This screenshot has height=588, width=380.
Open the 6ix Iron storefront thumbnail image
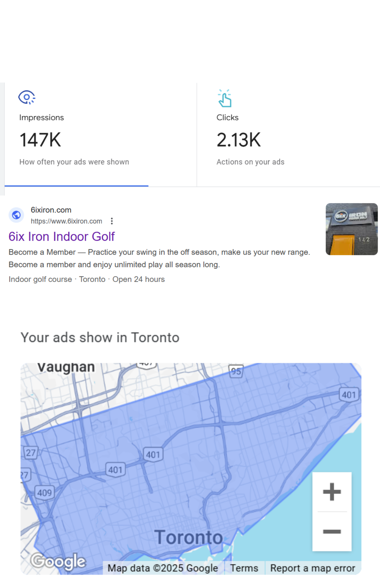point(352,229)
